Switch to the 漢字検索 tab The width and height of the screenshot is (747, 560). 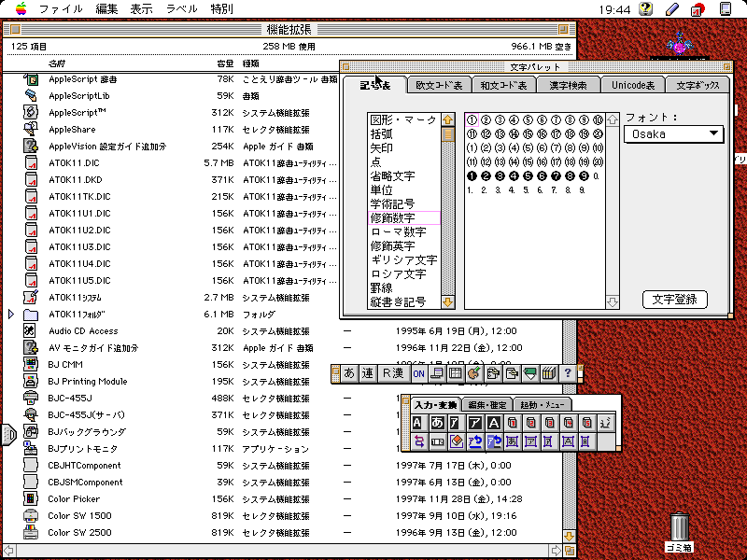tap(568, 85)
